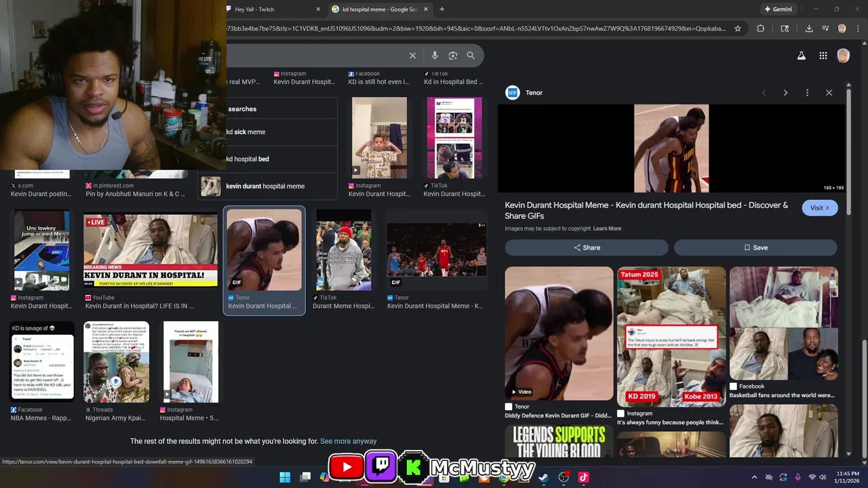Open the KD is savage af Facebook result
Screen dimensions: 868x488
[42, 362]
